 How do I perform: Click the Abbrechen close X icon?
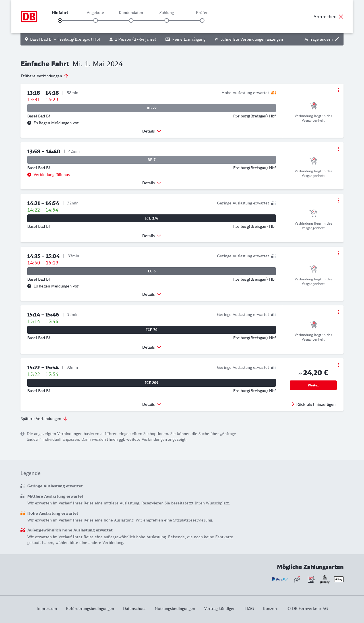tap(341, 16)
